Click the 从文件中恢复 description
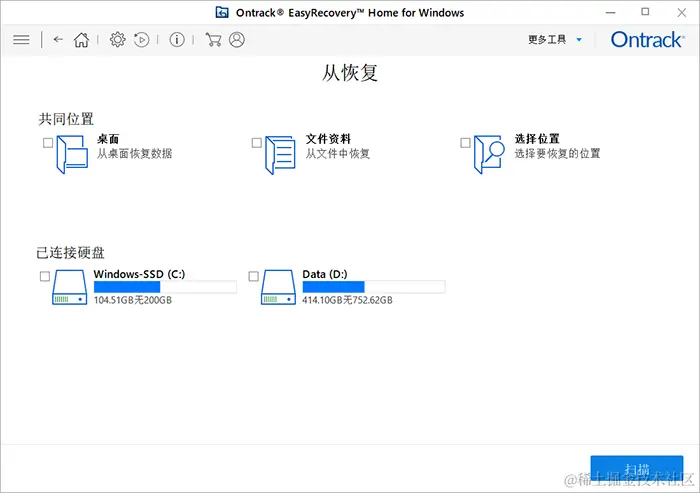The width and height of the screenshot is (700, 493). 338,154
